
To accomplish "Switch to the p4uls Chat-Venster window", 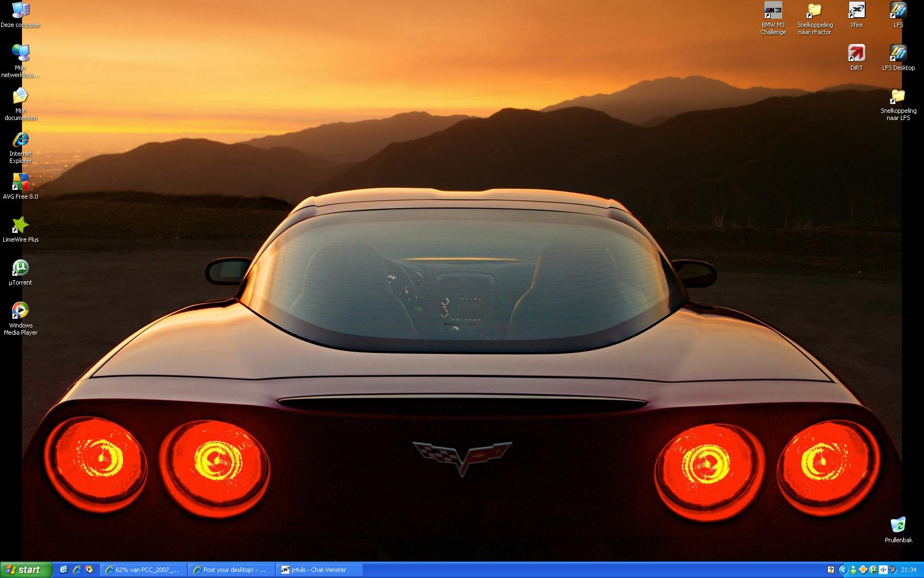I will point(320,570).
